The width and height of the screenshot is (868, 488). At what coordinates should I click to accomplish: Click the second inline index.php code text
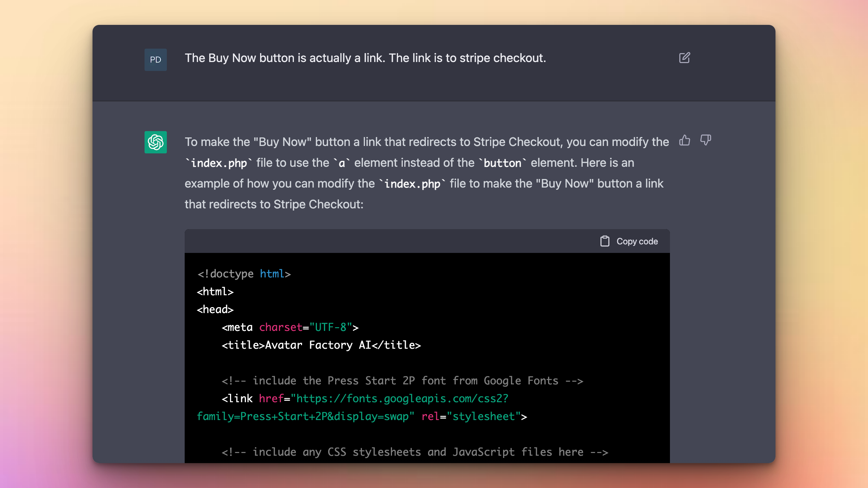tap(412, 184)
